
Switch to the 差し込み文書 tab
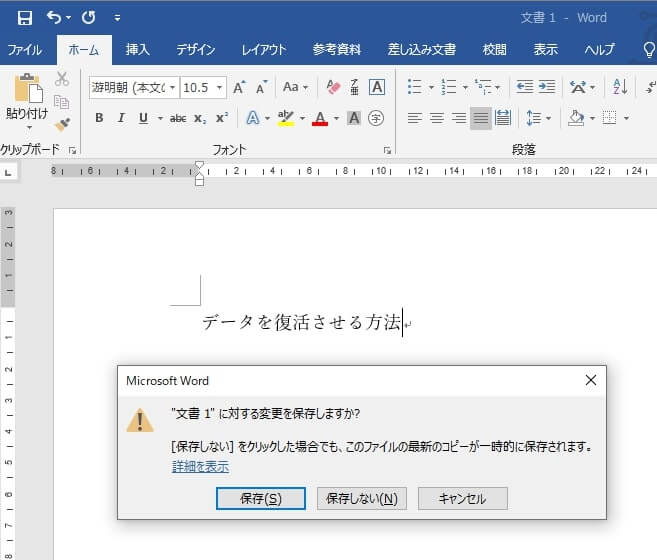tap(422, 50)
